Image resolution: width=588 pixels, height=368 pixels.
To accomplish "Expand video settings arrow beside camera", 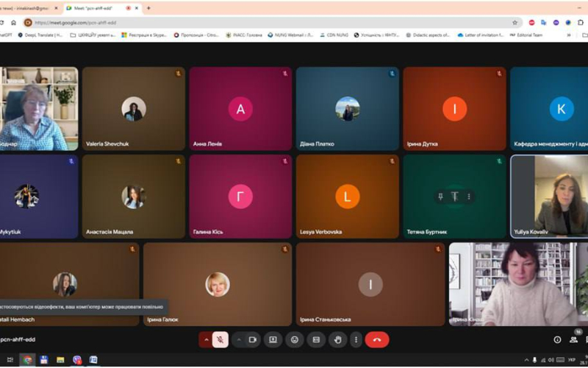I will tap(238, 339).
